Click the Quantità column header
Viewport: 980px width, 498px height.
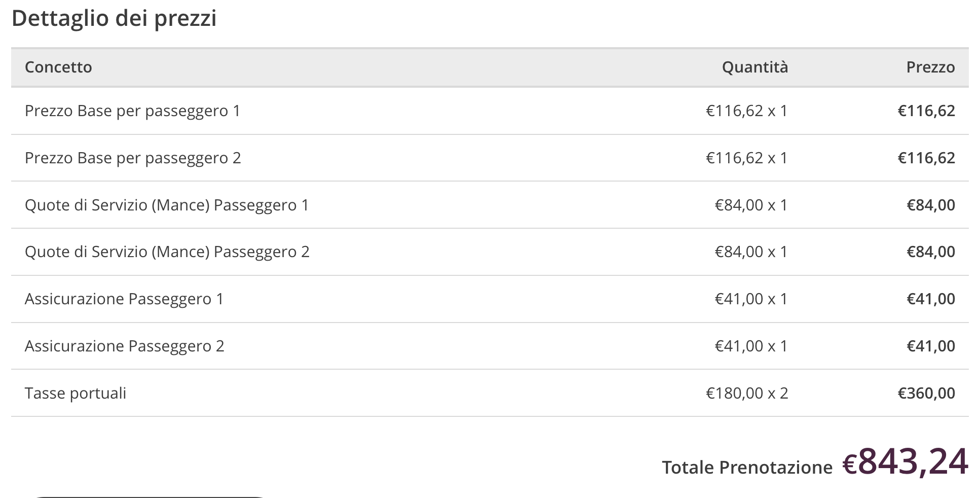click(755, 67)
